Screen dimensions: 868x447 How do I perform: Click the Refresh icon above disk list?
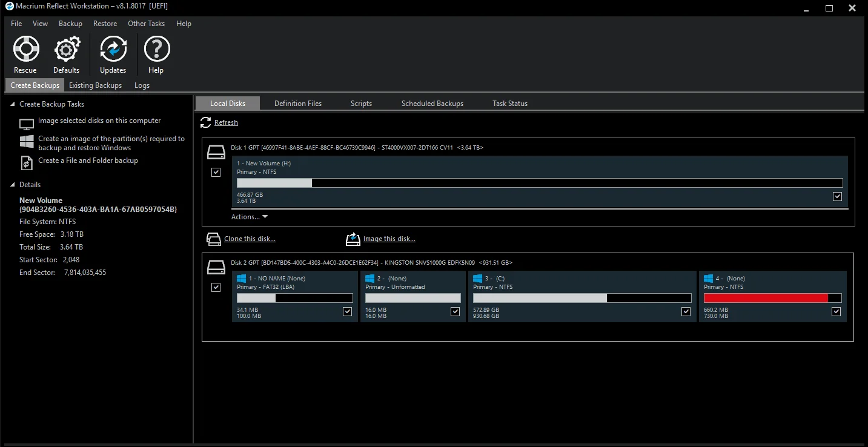click(x=205, y=123)
